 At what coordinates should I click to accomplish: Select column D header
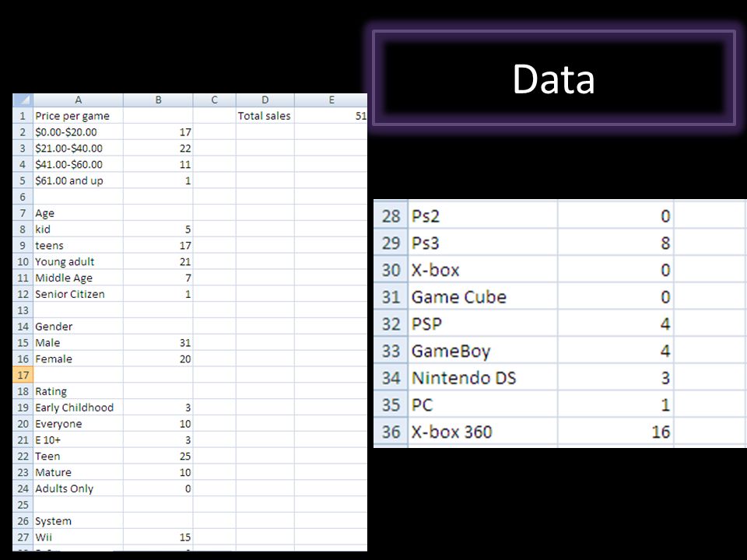(265, 100)
